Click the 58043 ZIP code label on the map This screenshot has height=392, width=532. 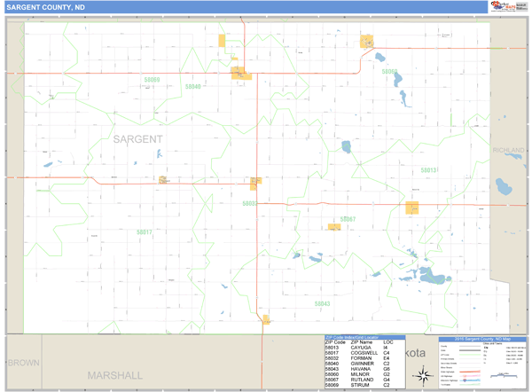tap(322, 303)
